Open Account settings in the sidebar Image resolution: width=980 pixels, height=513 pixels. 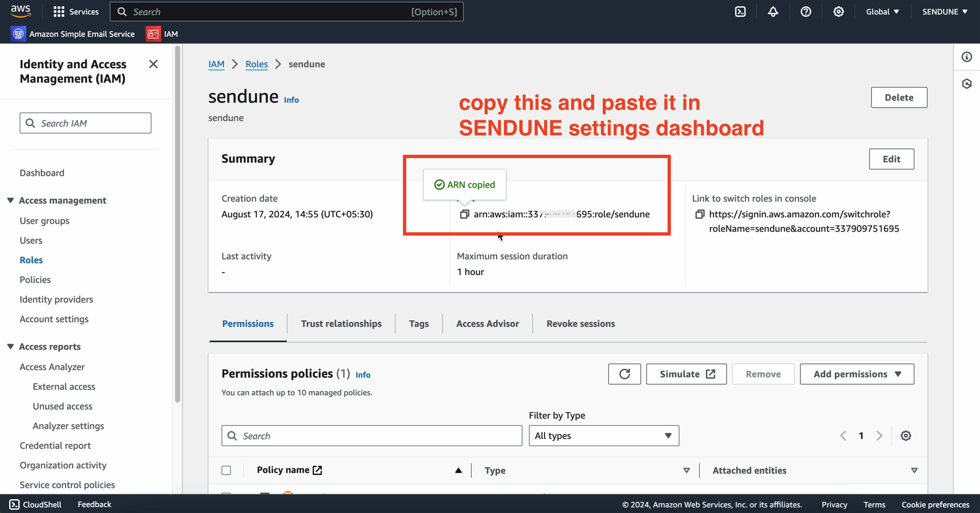[54, 319]
